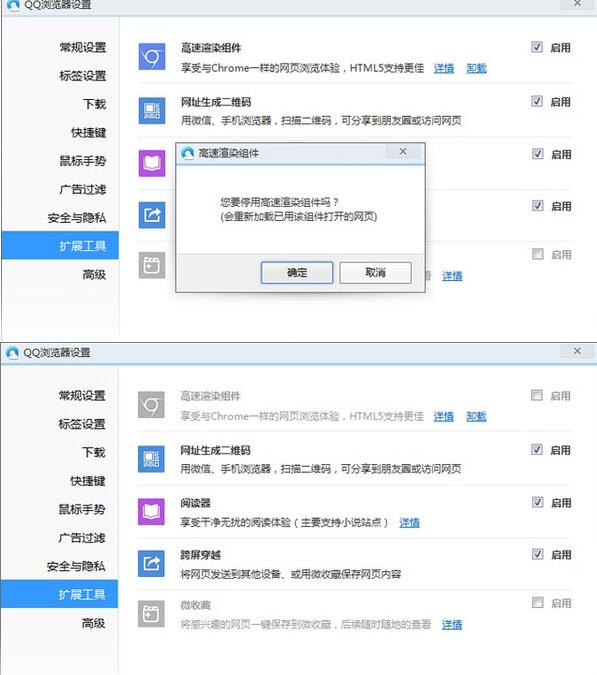Enable 微收藏 启用 checkbox in lower window
The width and height of the screenshot is (597, 675).
tap(537, 602)
